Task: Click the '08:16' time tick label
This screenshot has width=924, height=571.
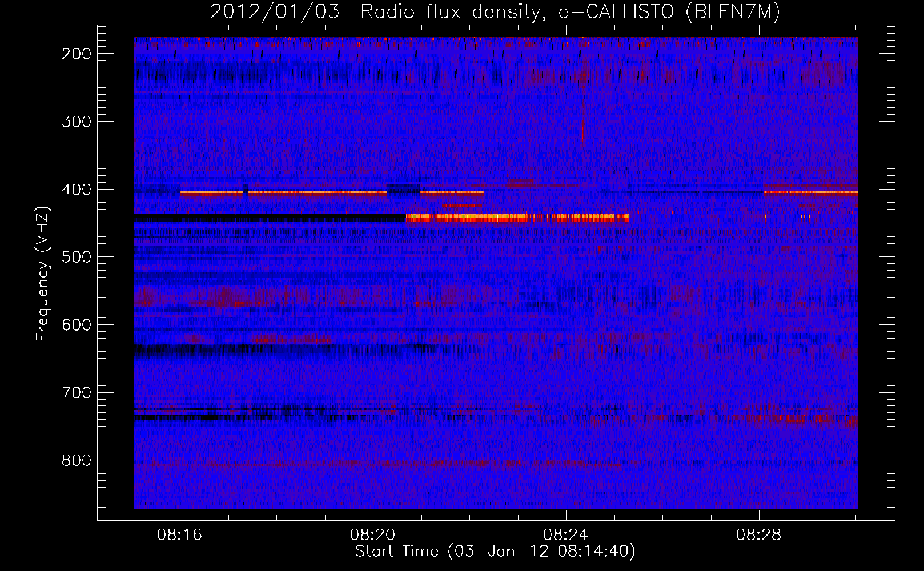Action: 180,535
